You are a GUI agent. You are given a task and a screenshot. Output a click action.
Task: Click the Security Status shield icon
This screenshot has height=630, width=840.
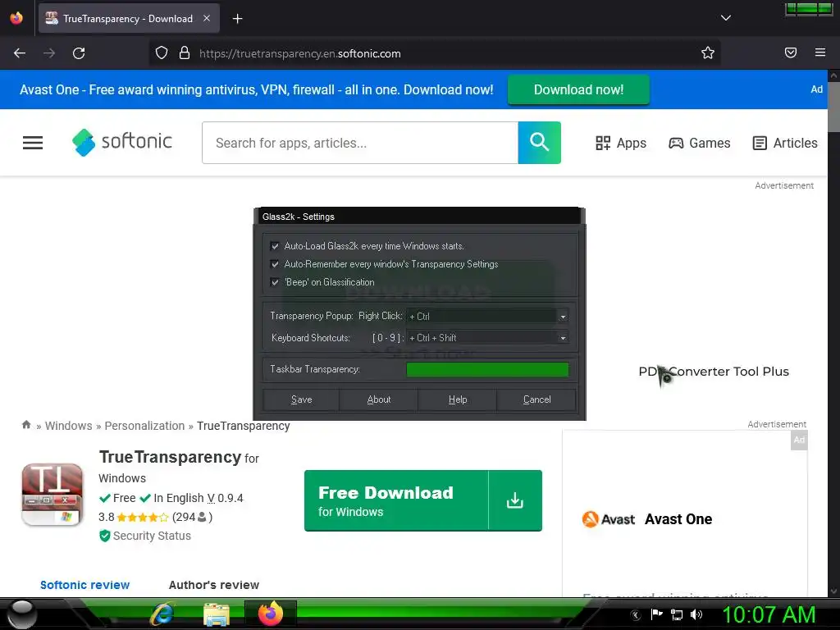click(105, 536)
